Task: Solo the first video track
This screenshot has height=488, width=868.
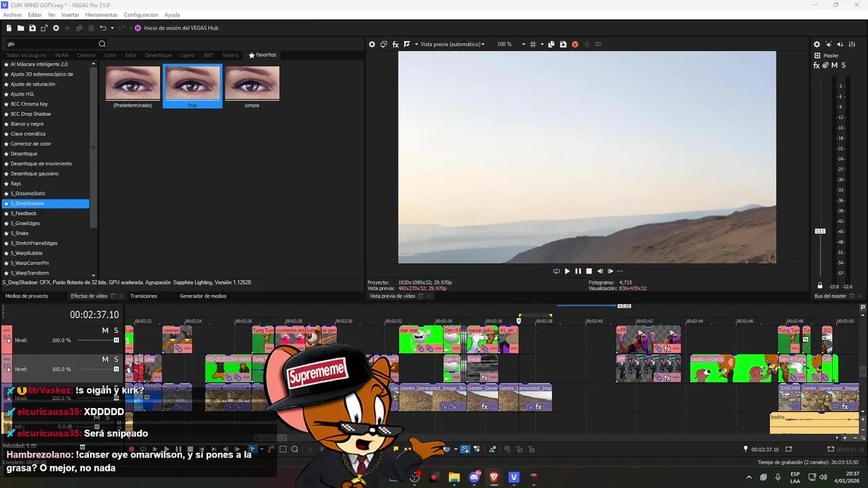Action: click(116, 330)
